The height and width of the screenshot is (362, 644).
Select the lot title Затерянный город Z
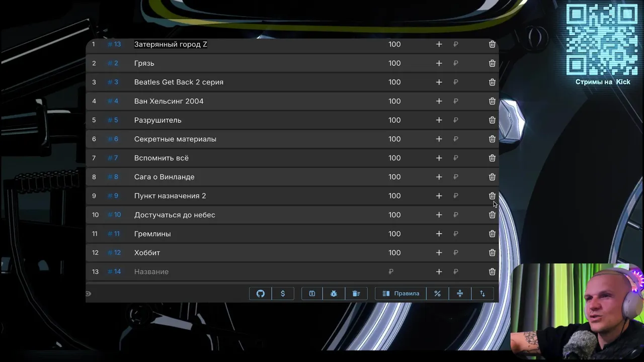click(171, 44)
